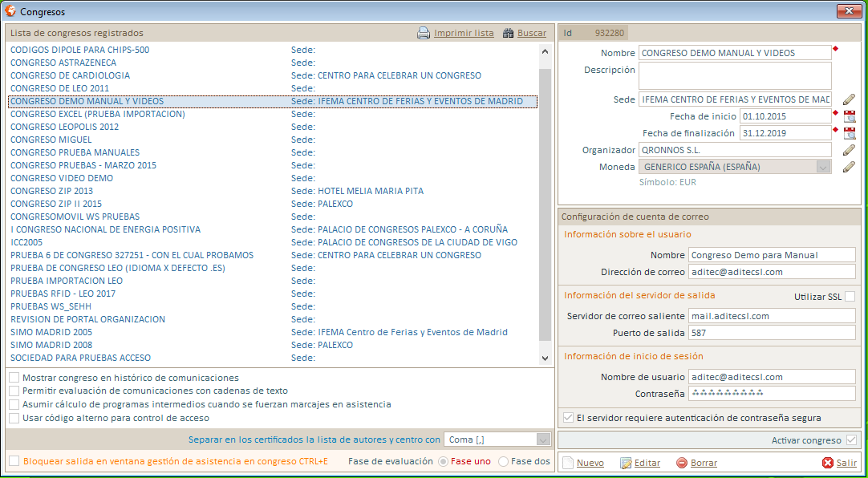Toggle Asumir cálculo de programas intermedios checkbox
This screenshot has width=868, height=478.
point(14,404)
